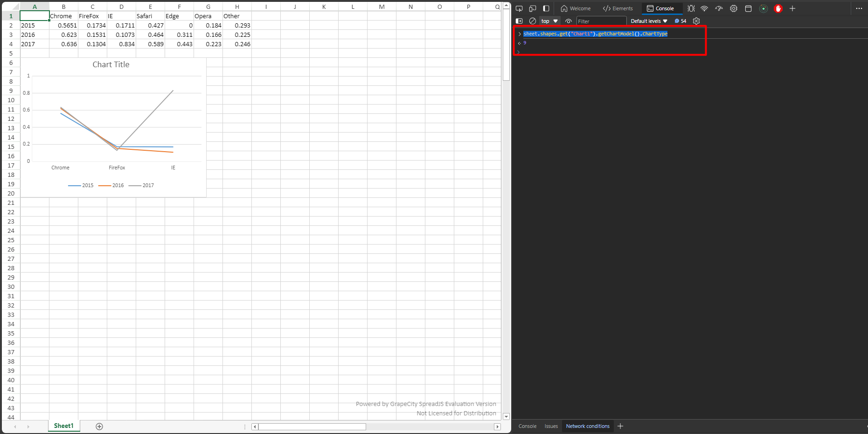Screen dimensions: 868x434
Task: Click cell containing 'Chrome' header
Action: [x=63, y=16]
